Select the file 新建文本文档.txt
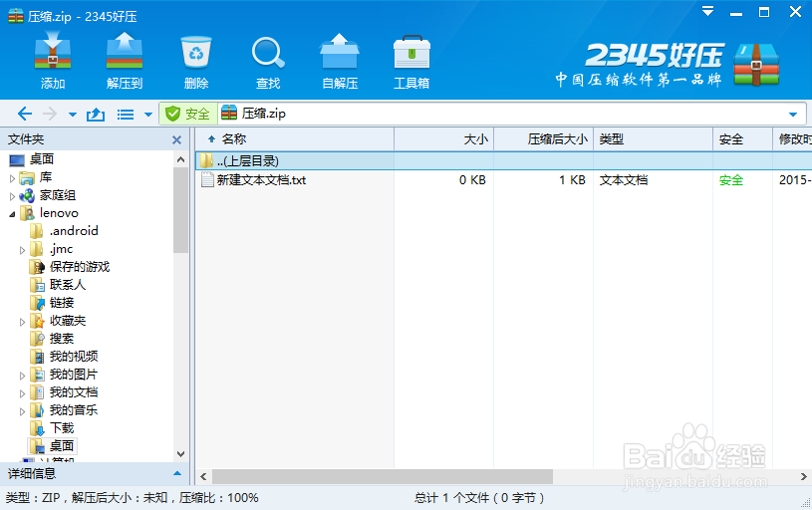 tap(261, 180)
